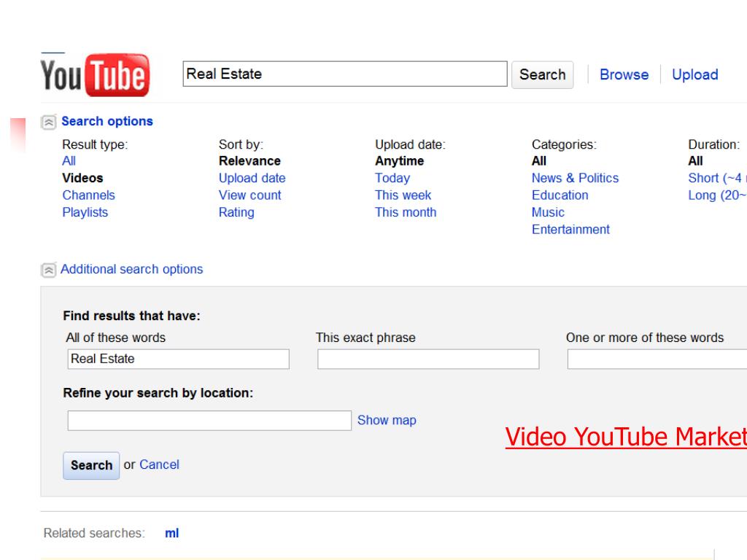Open the red Video YouTube Market link
This screenshot has width=747, height=560.
pos(626,437)
